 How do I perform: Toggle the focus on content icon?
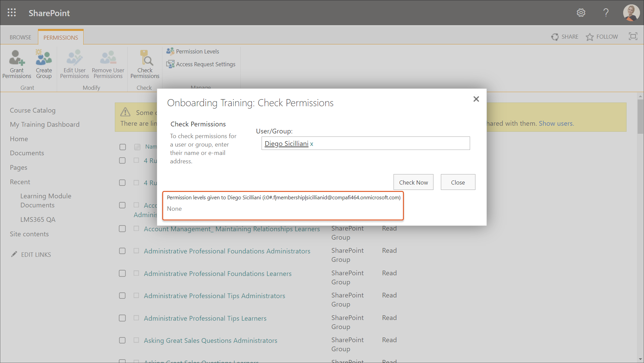tap(633, 36)
